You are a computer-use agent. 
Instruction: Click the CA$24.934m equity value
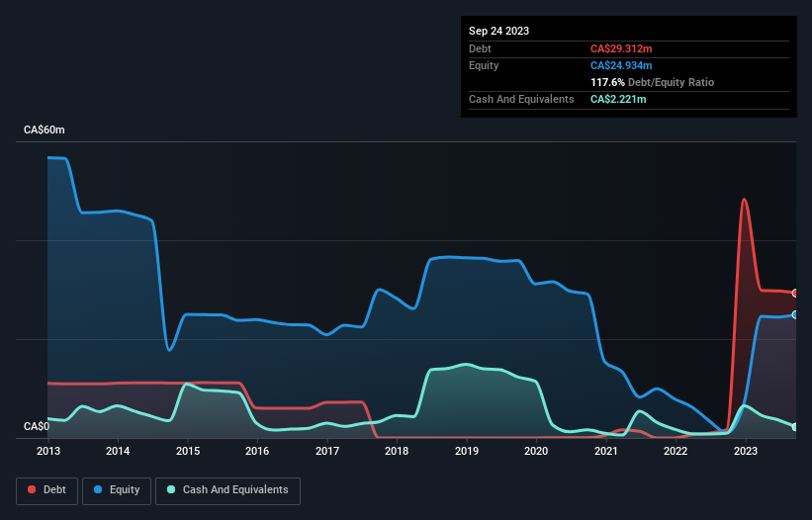(x=621, y=65)
